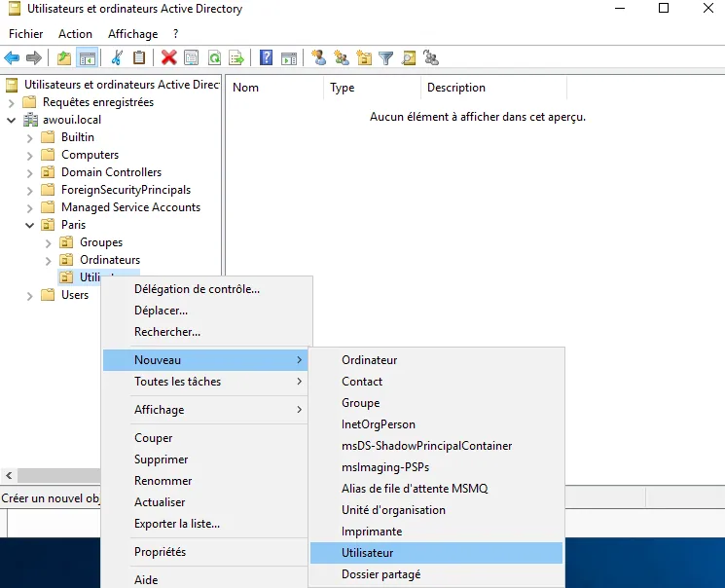Viewport: 725px width, 588px height.
Task: Choose Délégation de contrôle... in context menu
Action: point(207,289)
